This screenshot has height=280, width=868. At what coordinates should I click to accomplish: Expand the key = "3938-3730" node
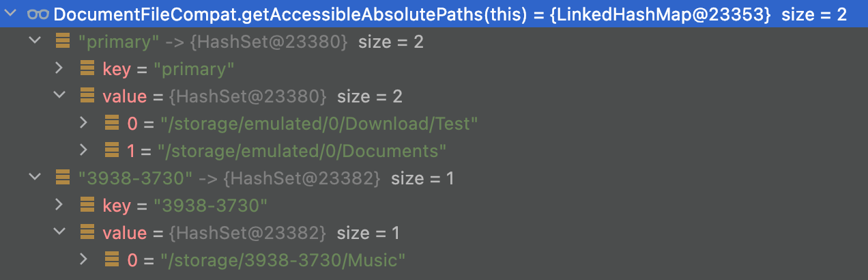pos(59,204)
